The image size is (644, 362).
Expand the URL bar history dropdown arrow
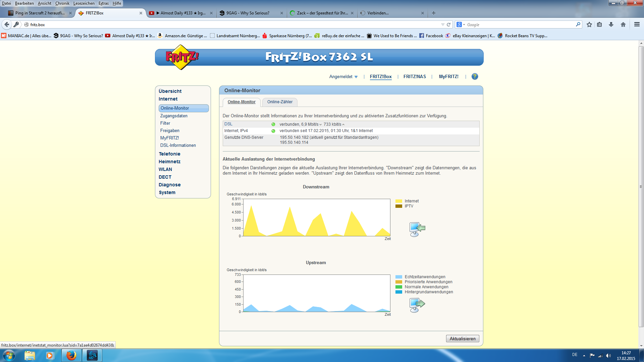[x=443, y=24]
